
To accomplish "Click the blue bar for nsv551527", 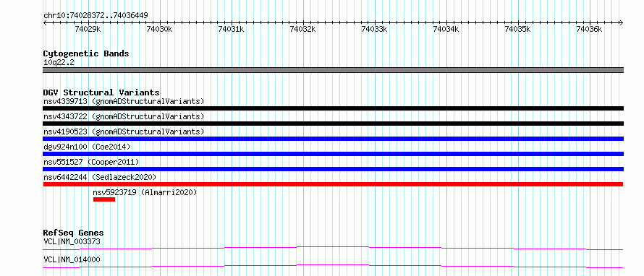I will [333, 169].
